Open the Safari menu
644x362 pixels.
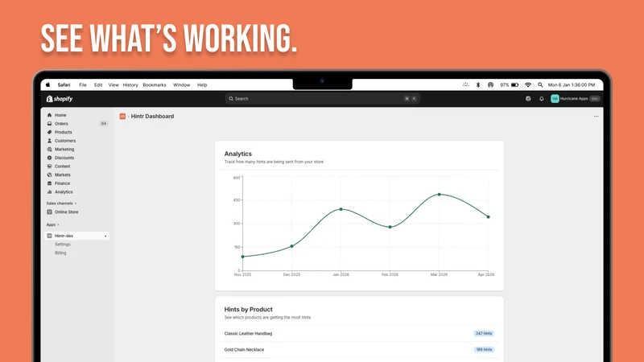(64, 85)
